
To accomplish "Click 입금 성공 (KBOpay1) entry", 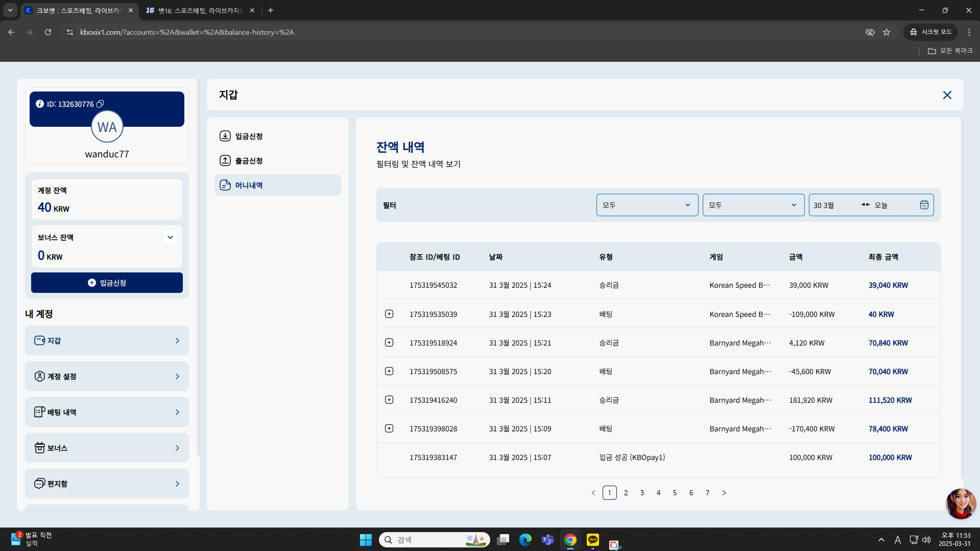I will [632, 457].
